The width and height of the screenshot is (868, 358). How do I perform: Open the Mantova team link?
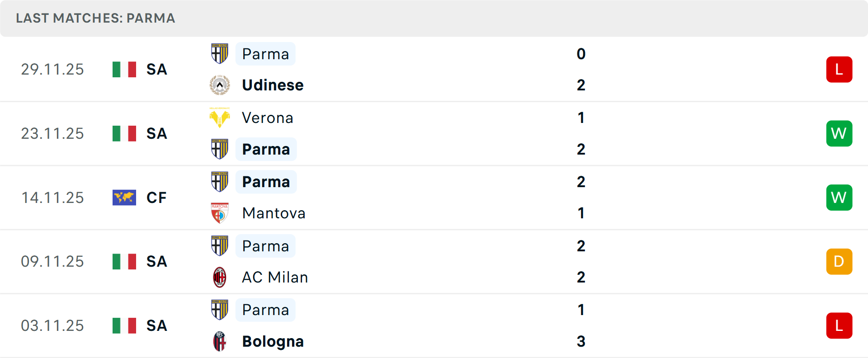point(274,213)
